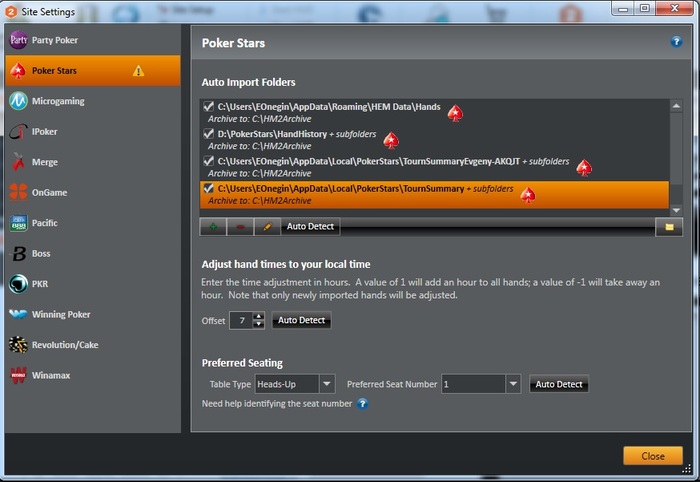Viewport: 700px width, 482px height.
Task: Maximize the Site Settings window
Action: coord(644,8)
